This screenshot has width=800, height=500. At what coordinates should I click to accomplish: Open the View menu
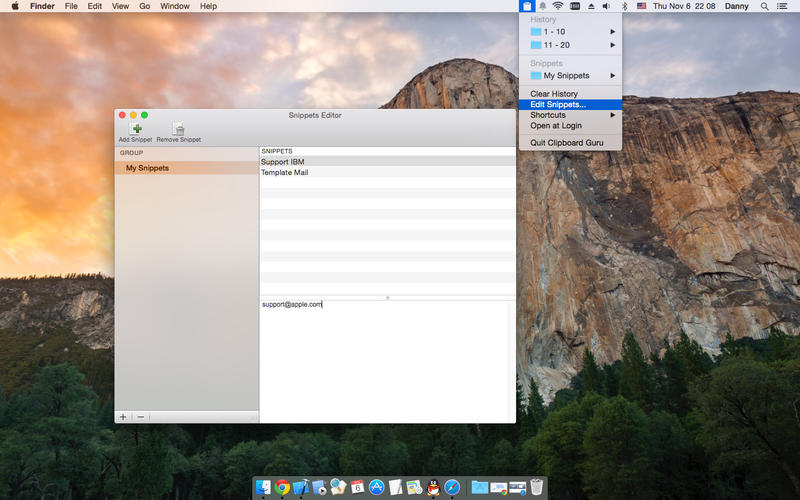pos(120,6)
